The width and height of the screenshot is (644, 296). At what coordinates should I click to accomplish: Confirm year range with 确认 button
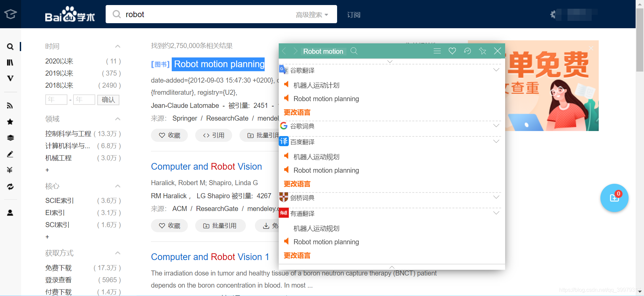coord(108,100)
